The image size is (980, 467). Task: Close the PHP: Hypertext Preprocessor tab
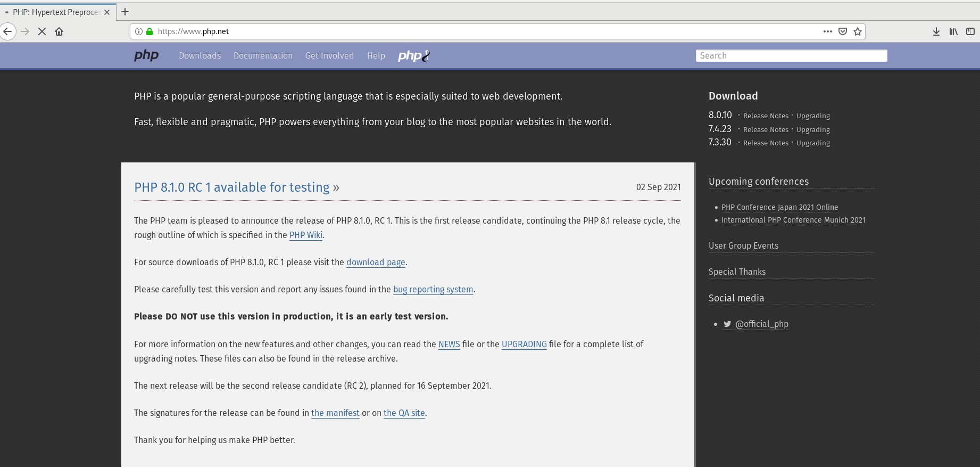[x=107, y=12]
